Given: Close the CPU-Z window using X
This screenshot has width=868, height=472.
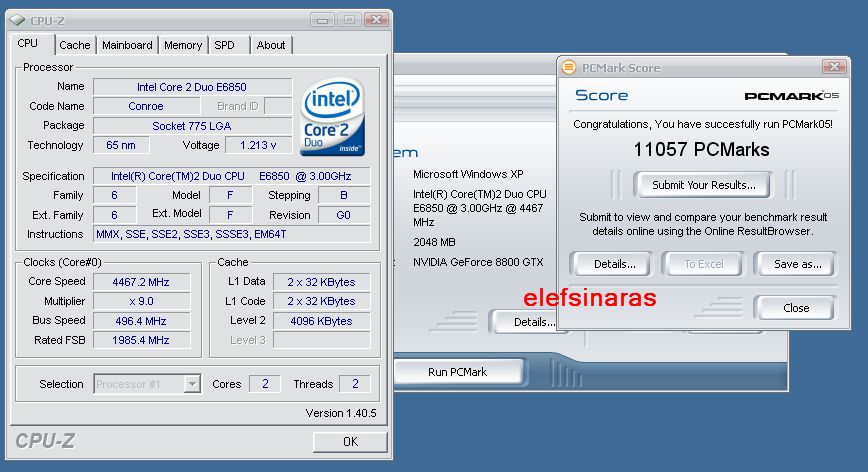Looking at the screenshot, I should point(376,20).
